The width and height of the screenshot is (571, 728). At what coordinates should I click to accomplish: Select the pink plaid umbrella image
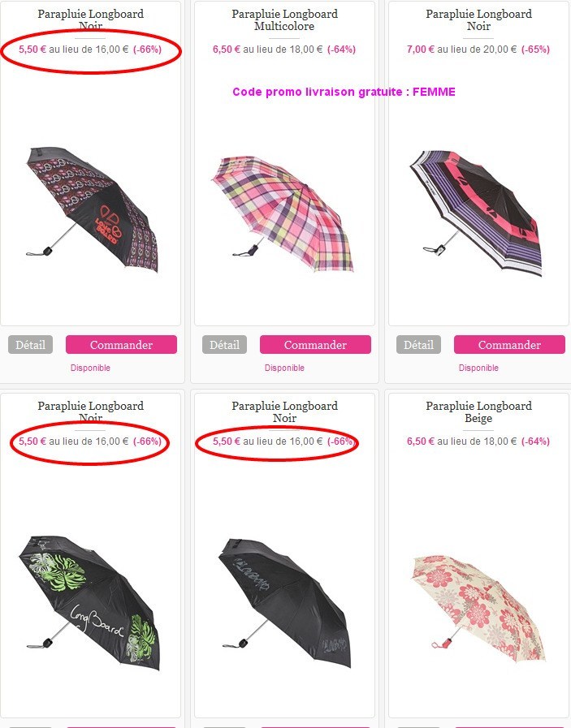point(283,213)
